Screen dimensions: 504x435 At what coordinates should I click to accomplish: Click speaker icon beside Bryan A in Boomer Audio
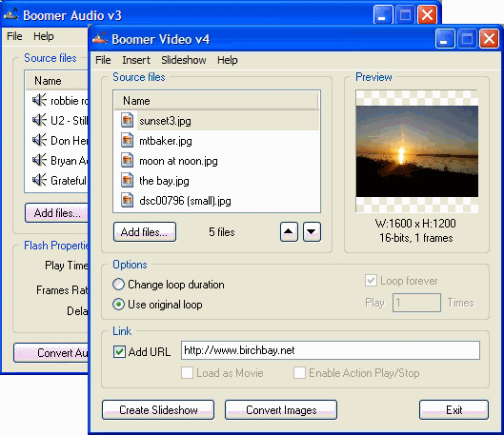pyautogui.click(x=39, y=160)
